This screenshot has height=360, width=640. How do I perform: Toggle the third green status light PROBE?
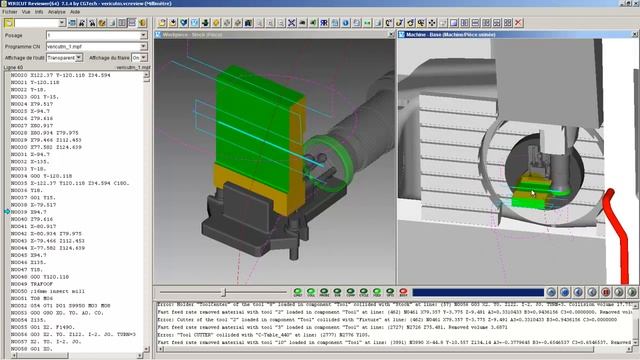324,292
